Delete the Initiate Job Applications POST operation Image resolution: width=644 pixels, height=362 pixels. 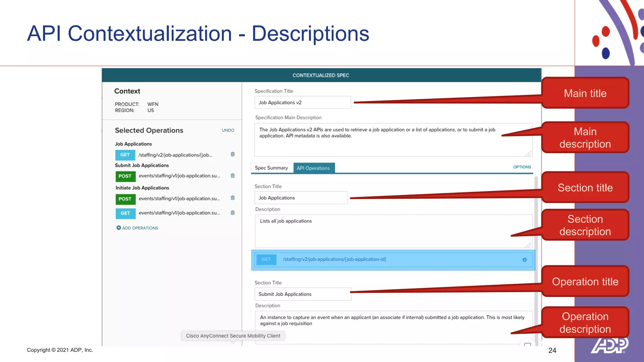[233, 198]
